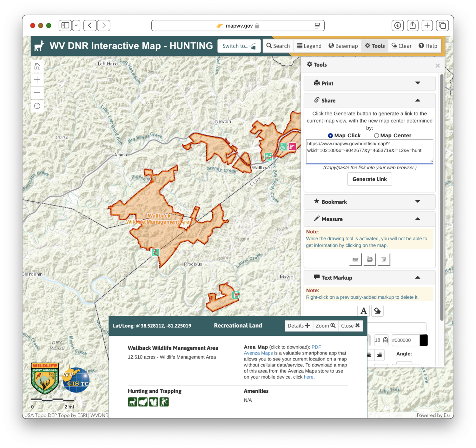
Task: Select the distance measurement ruler tool
Action: pos(355,259)
